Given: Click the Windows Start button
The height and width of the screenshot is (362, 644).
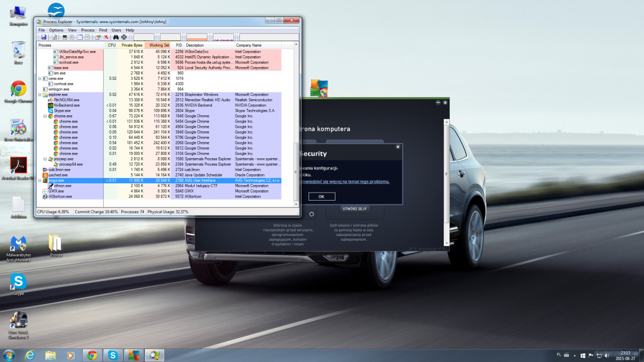Looking at the screenshot, I should coord(9,355).
